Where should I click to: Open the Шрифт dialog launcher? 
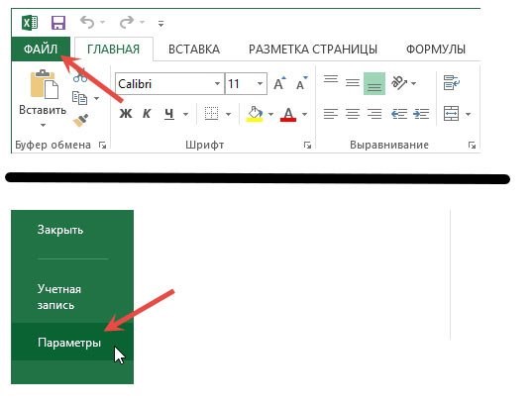(307, 146)
